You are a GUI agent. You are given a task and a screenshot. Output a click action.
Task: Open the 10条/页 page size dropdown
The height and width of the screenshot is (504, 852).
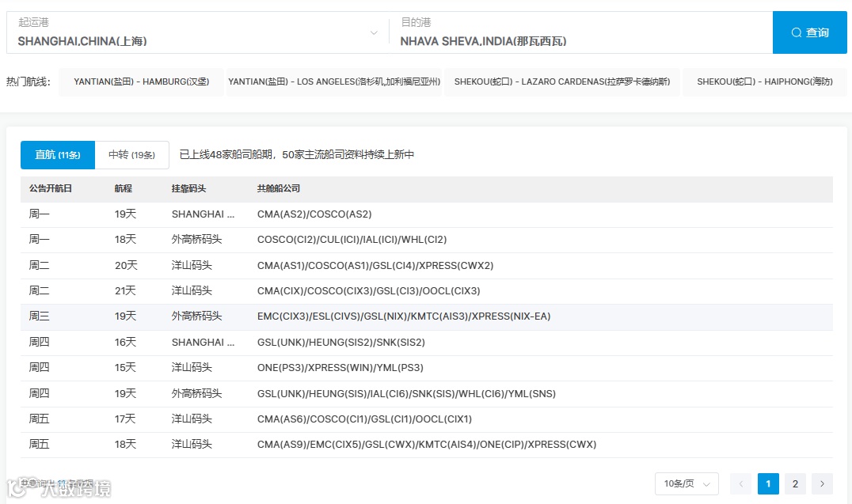[x=687, y=483]
